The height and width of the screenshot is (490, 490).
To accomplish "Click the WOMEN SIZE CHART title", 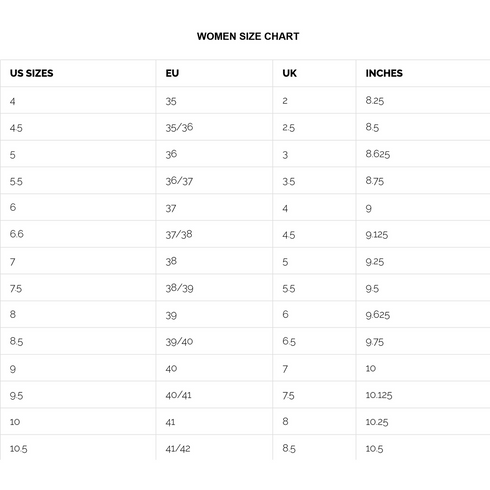I will click(x=248, y=36).
